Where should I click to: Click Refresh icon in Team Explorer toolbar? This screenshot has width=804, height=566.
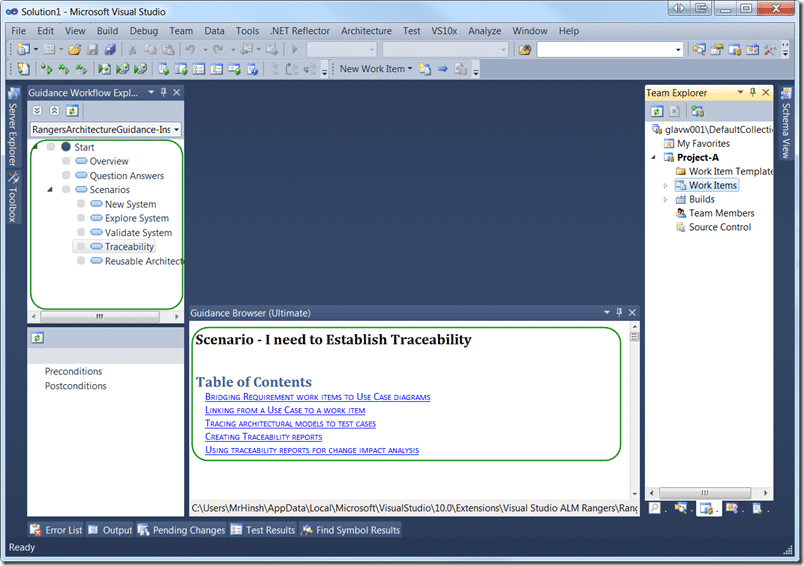[657, 111]
